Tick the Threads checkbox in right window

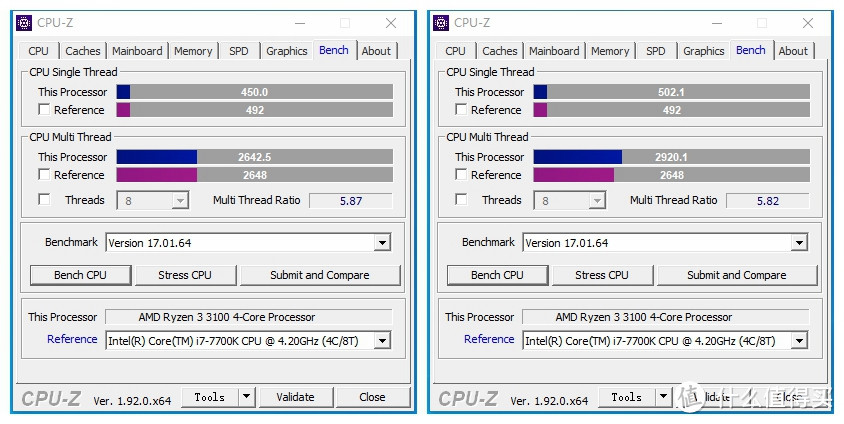point(461,200)
